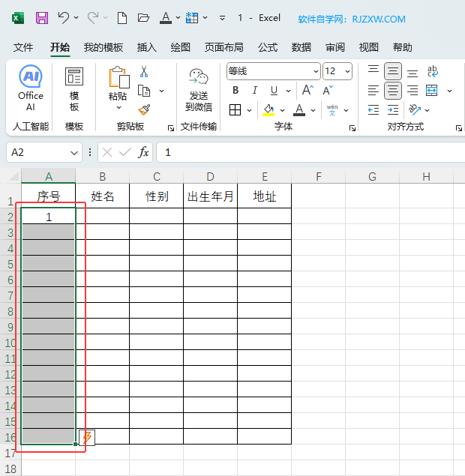Click Merge and Center icon

[431, 91]
